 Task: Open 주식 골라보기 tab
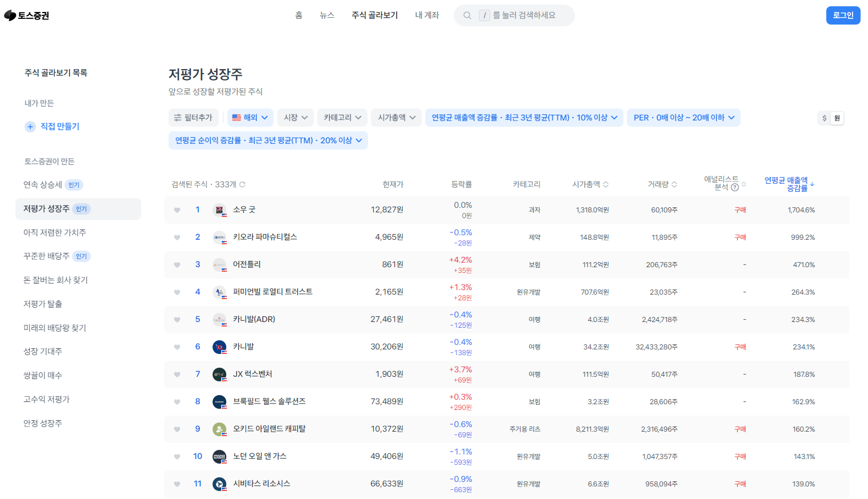[375, 15]
